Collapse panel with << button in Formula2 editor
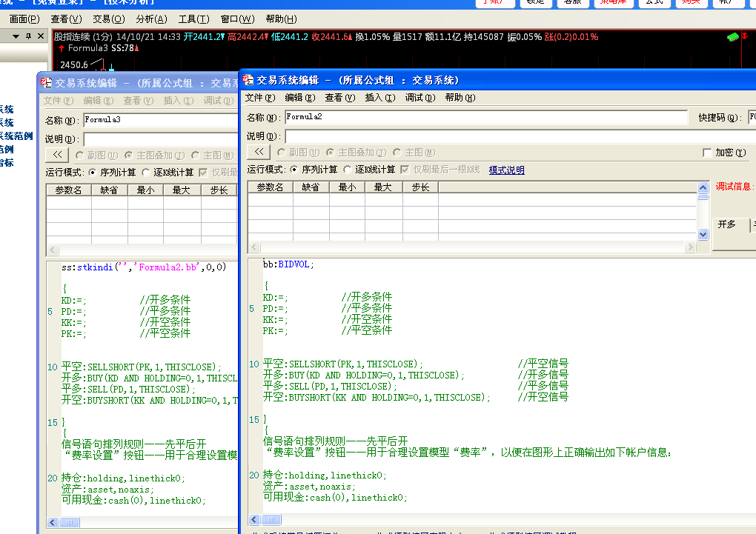Image resolution: width=756 pixels, height=534 pixels. coord(259,152)
